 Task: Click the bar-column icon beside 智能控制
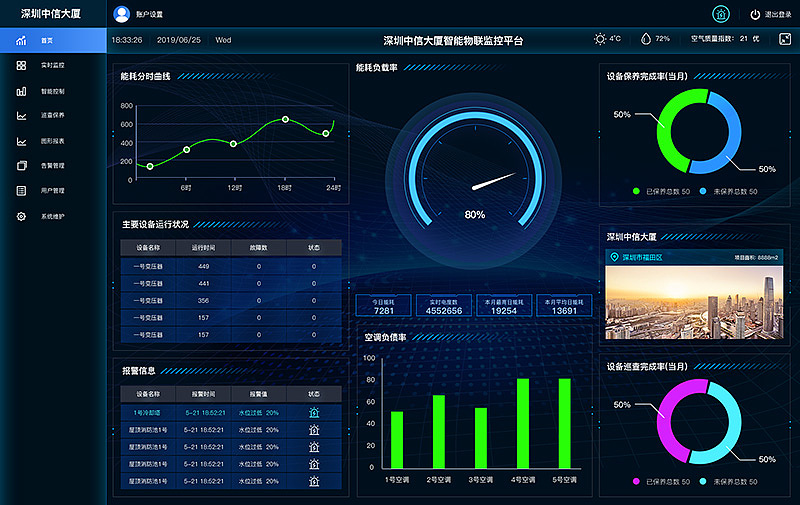(x=21, y=91)
